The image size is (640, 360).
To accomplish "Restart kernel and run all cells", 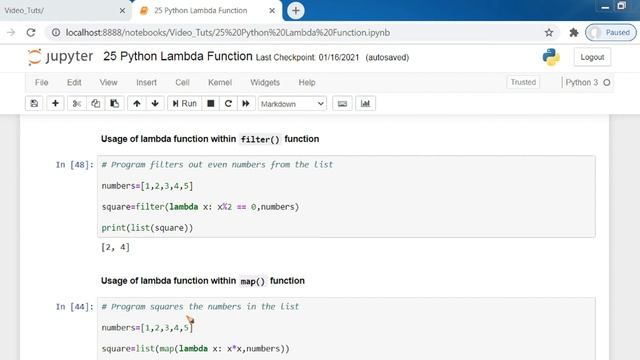I will pos(246,104).
